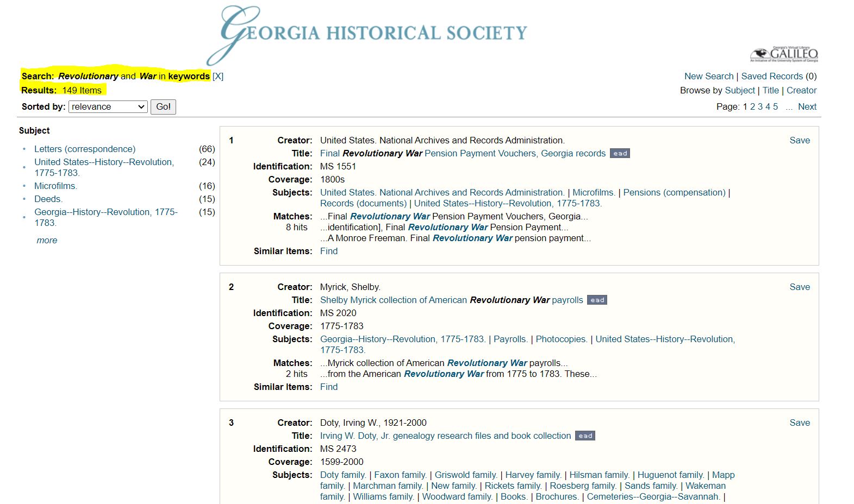The image size is (854, 504).
Task: Browse by Creator
Action: [x=801, y=90]
